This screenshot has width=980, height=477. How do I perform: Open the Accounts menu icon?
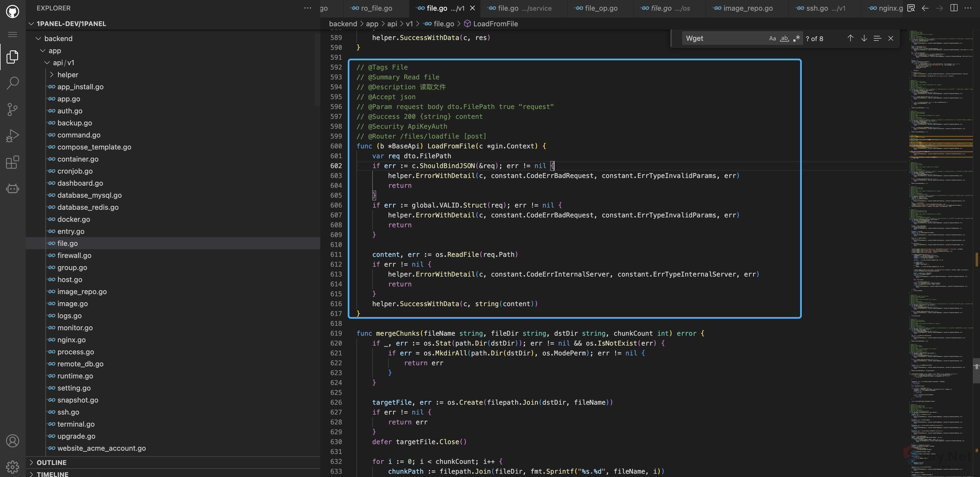pyautogui.click(x=13, y=441)
